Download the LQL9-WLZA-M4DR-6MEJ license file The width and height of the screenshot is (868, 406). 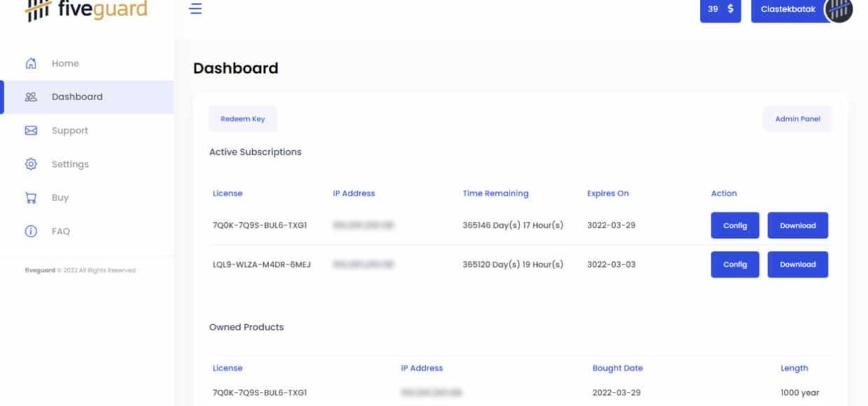pos(797,265)
